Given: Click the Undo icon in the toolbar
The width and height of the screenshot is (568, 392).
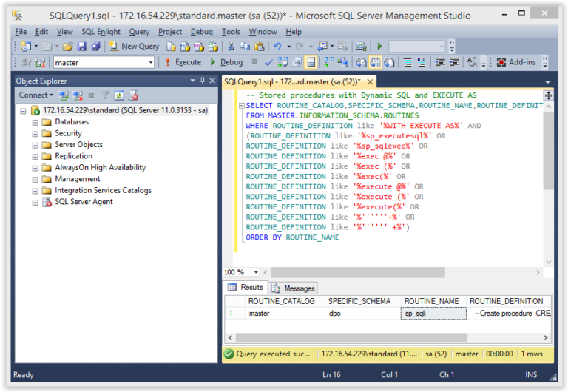Looking at the screenshot, I should (x=277, y=47).
